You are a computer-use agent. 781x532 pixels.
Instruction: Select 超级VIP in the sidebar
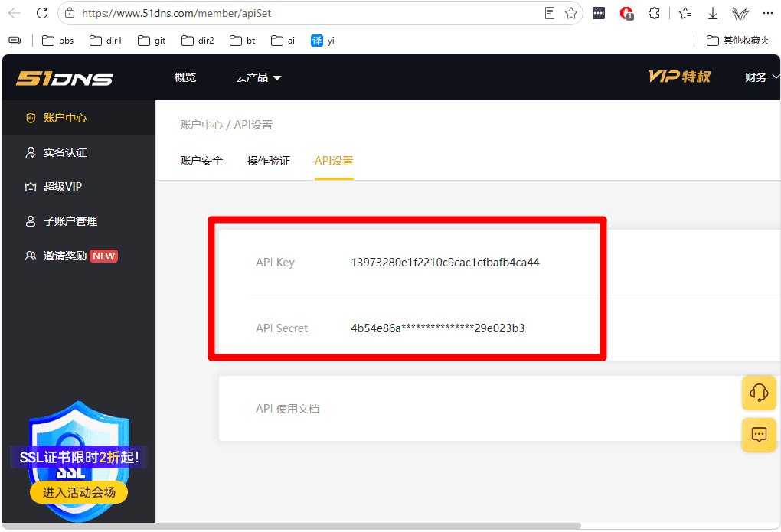[79, 187]
